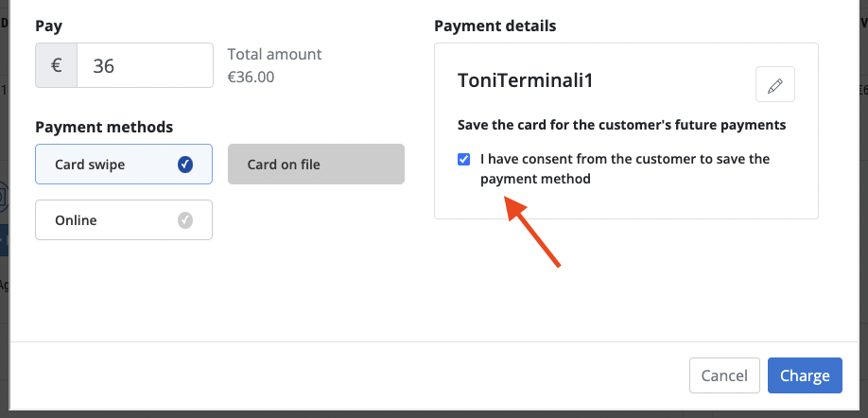Viewport: 868px width, 418px height.
Task: Focus the Pay amount field showing 36
Action: point(145,65)
